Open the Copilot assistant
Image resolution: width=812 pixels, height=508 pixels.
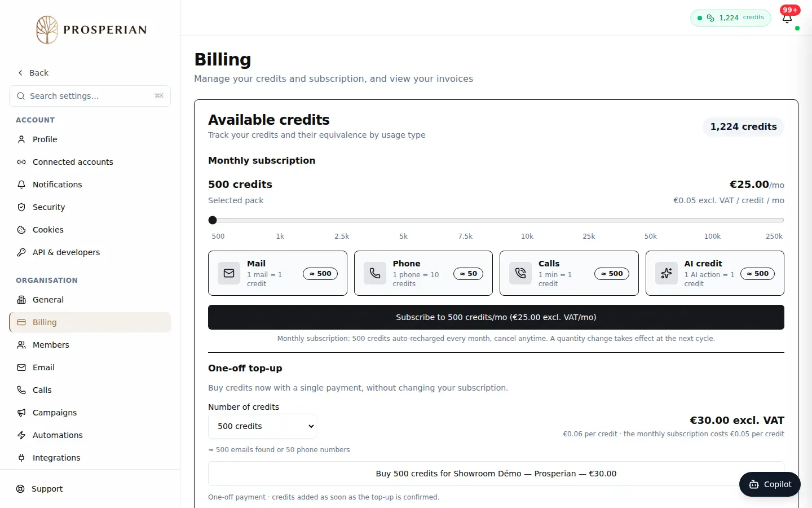770,484
